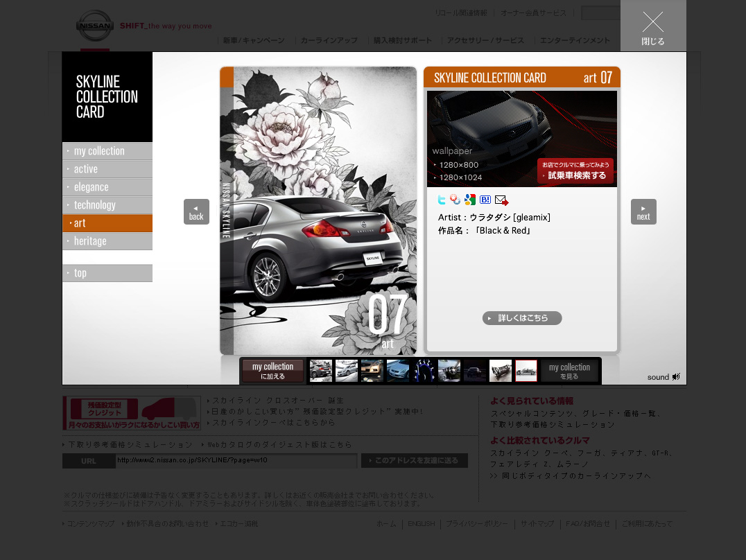Select the art category
The width and height of the screenshot is (746, 560).
107,223
